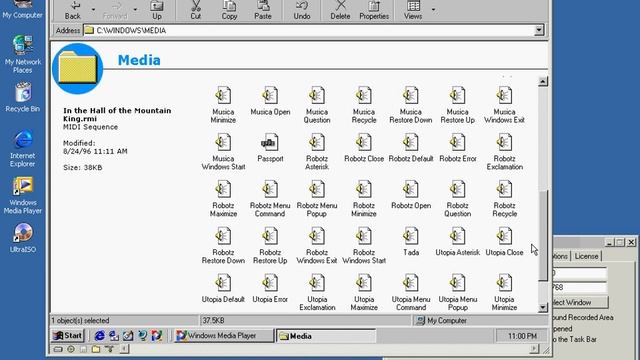Select the Utopia Error sound file
The height and width of the screenshot is (360, 640).
click(x=270, y=289)
